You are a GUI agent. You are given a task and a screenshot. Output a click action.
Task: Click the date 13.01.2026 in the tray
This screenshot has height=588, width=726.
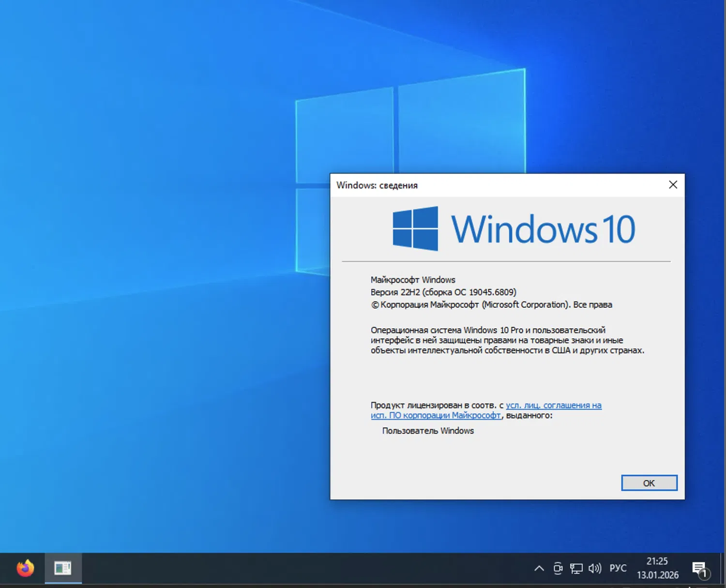(658, 575)
